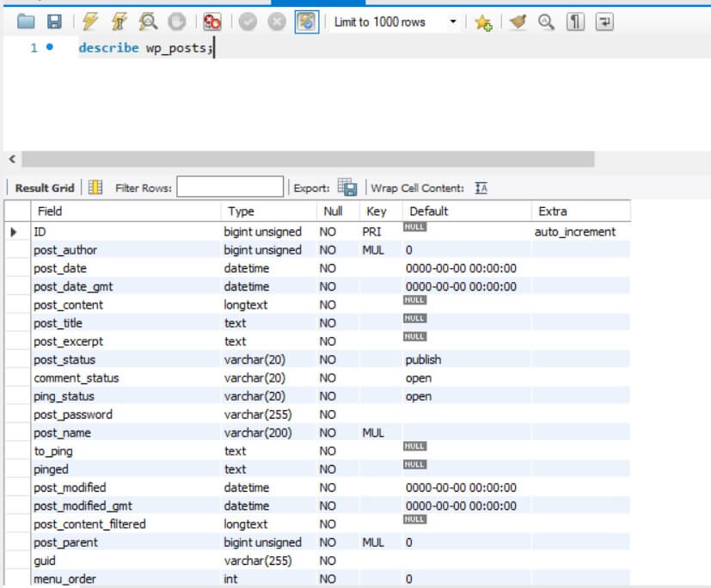Screen dimensions: 711x588
Task: Select the ID row marker arrow
Action: tap(14, 232)
